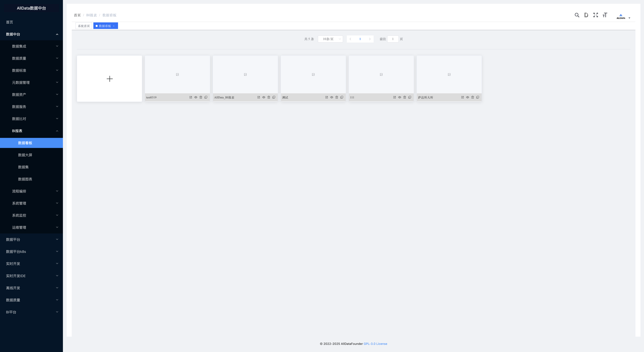Edit the 111 dashboard
The image size is (644, 352).
tap(394, 97)
